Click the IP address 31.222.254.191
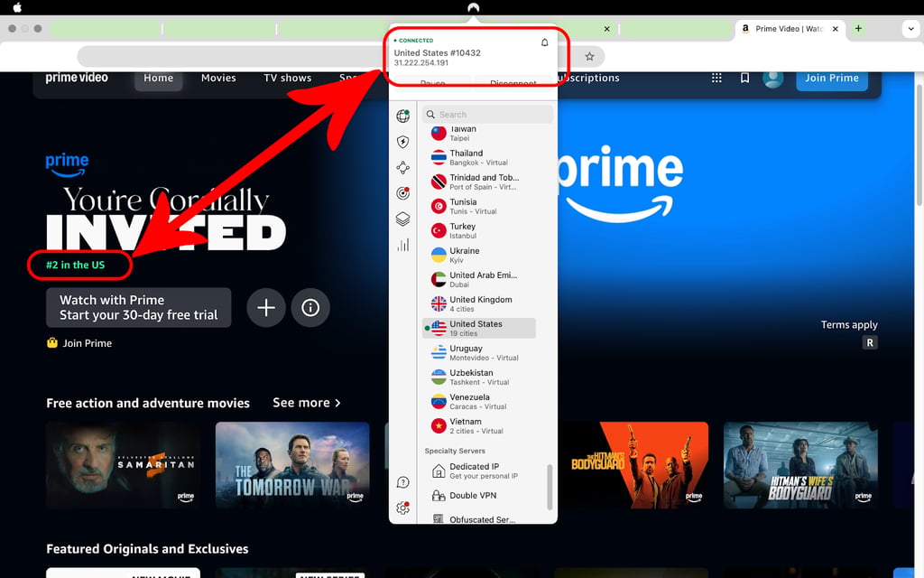This screenshot has height=578, width=924. pyautogui.click(x=421, y=62)
